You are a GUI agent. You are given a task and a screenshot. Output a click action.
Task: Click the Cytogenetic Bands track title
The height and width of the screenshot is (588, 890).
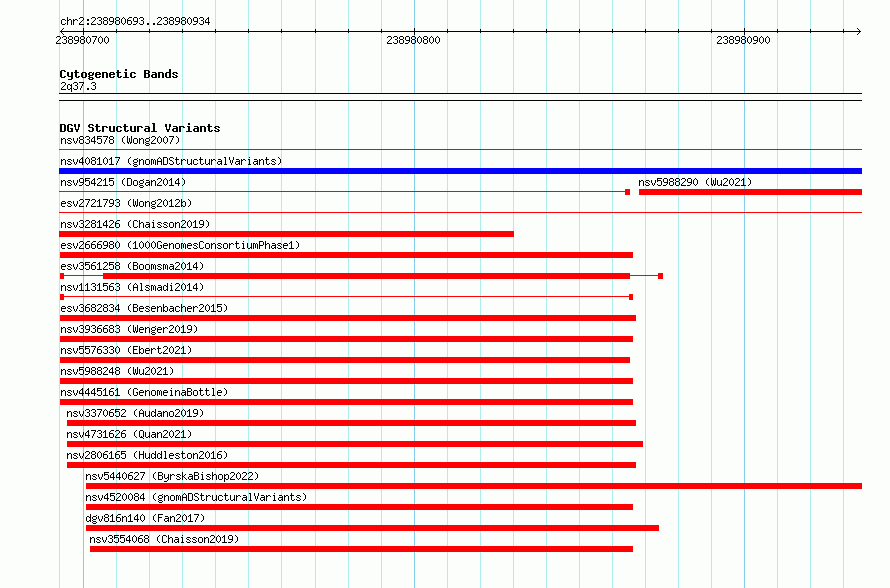click(x=119, y=74)
